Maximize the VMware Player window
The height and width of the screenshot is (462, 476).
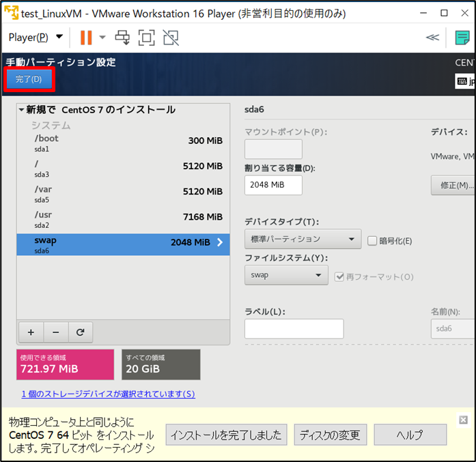[444, 13]
